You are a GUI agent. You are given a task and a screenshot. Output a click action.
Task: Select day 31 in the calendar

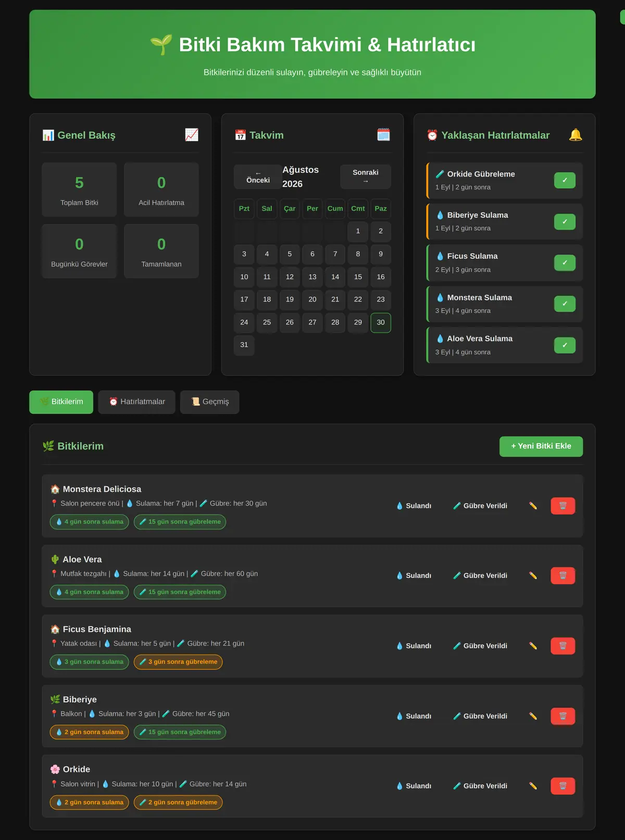pyautogui.click(x=244, y=345)
